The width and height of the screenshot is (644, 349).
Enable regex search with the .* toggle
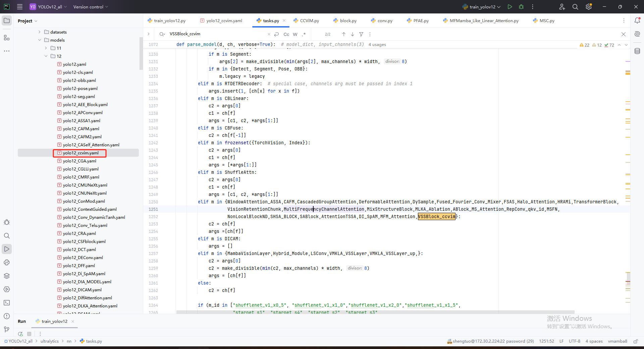click(304, 34)
